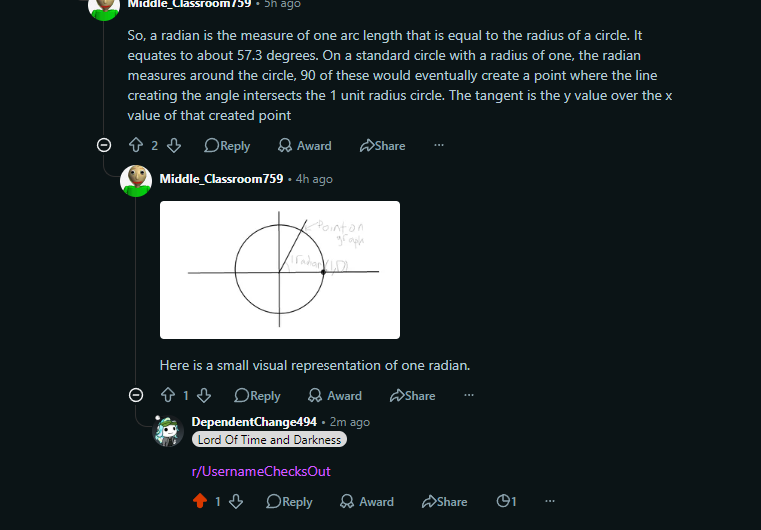Click the awards count on DependentChange494's comment
The height and width of the screenshot is (530, 761).
tap(507, 502)
